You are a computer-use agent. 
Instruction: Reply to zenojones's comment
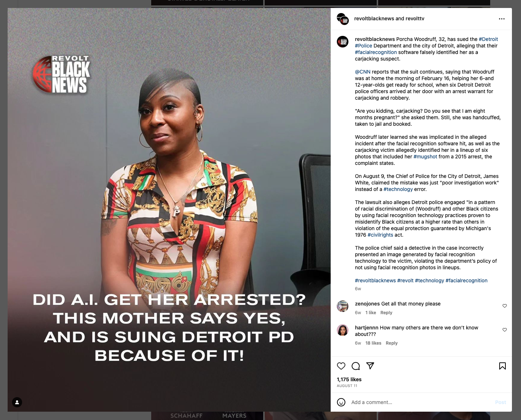click(x=386, y=313)
